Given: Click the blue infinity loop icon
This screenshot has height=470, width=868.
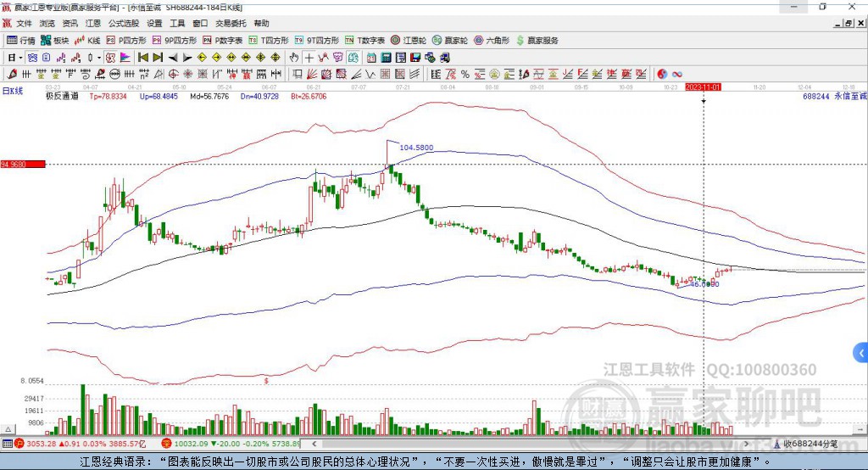Looking at the screenshot, I should (677, 75).
